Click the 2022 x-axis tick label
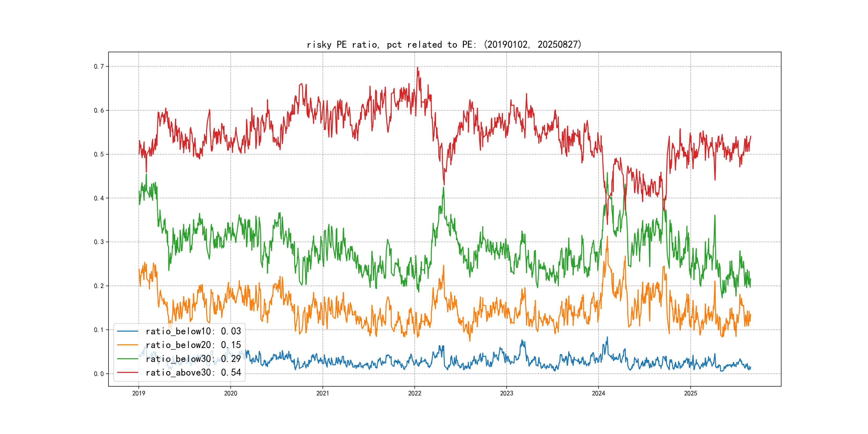 (x=414, y=393)
